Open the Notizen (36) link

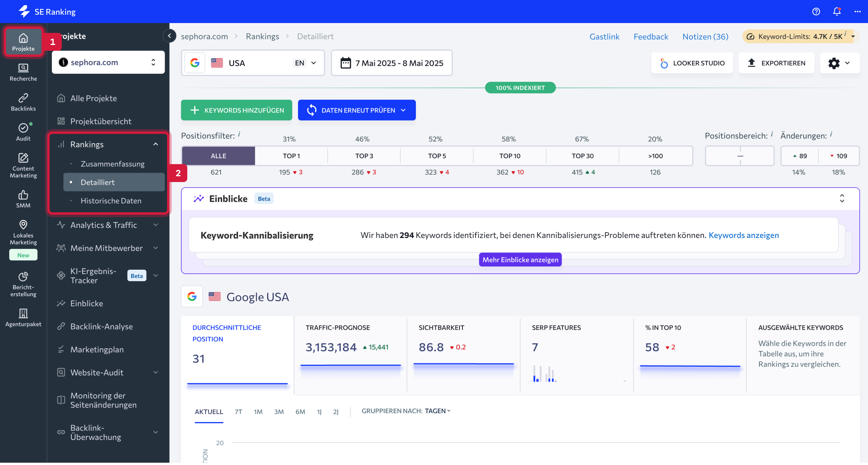[705, 36]
